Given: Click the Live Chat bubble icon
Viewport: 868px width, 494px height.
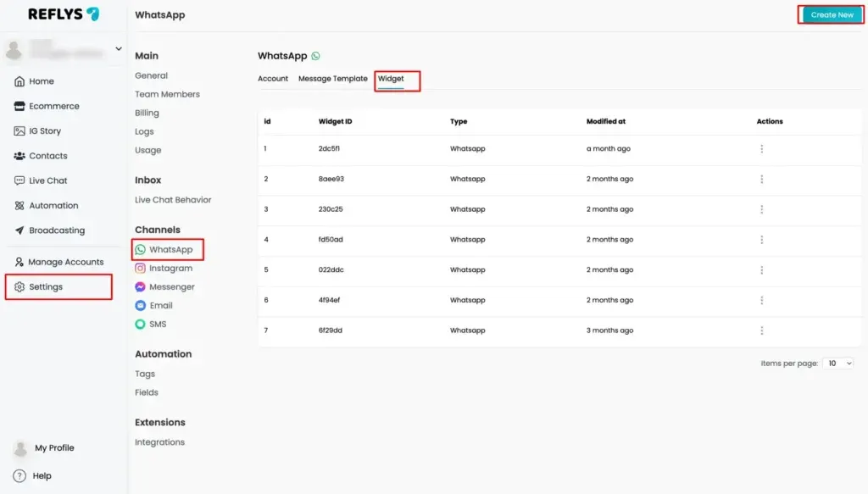Looking at the screenshot, I should 19,180.
